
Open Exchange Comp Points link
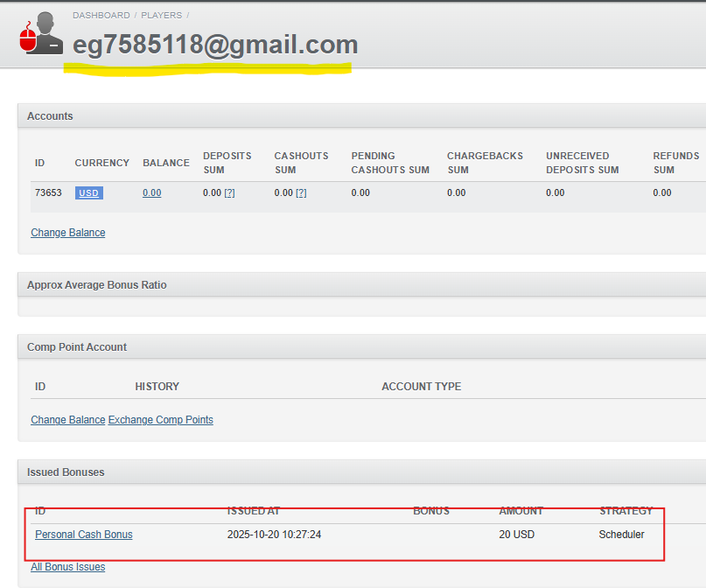160,420
